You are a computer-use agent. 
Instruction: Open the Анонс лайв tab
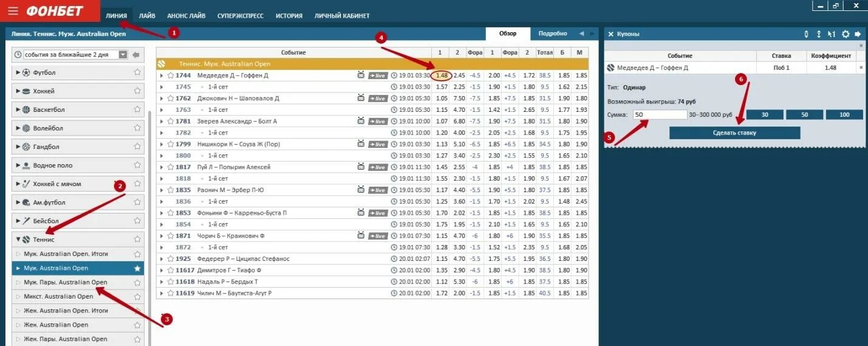(186, 16)
